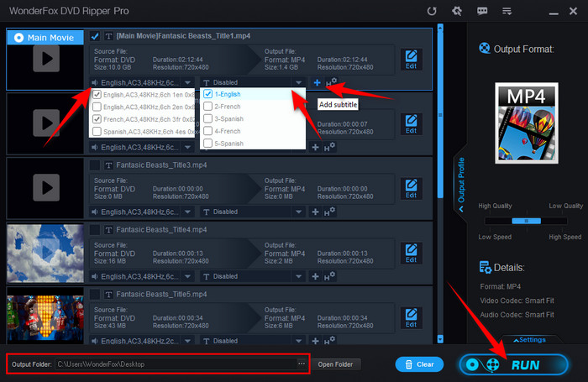This screenshot has height=382, width=588.
Task: Play the Fantasic Beasts_Title3 preview
Action: coord(46,187)
